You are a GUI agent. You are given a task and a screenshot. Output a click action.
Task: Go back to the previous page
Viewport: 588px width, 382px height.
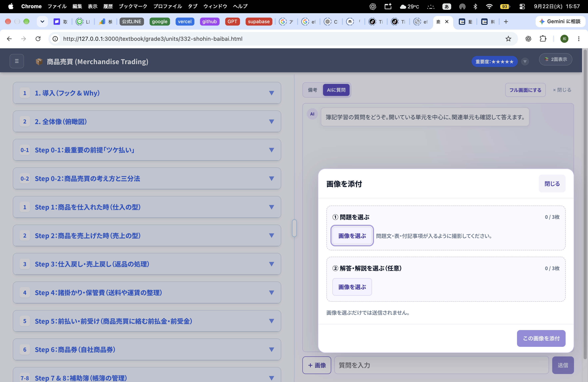click(x=9, y=39)
